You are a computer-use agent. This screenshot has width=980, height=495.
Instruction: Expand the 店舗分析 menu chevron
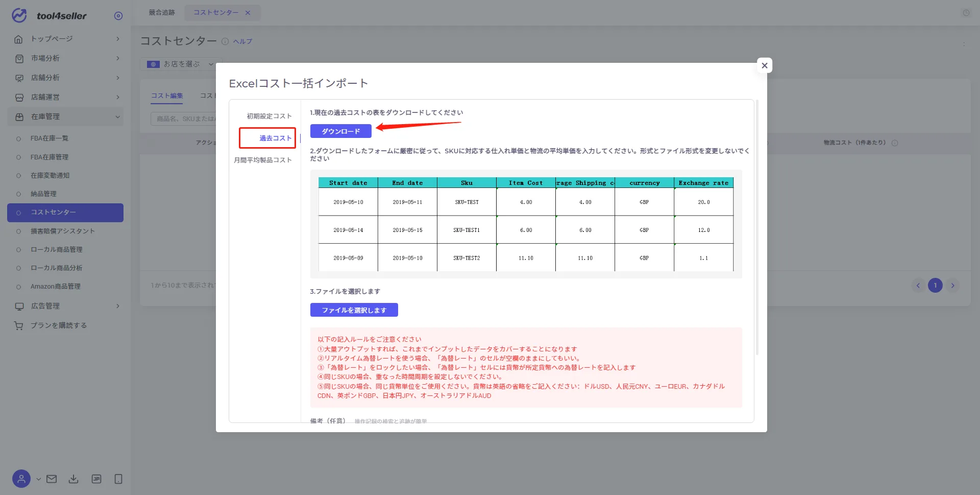pos(118,78)
